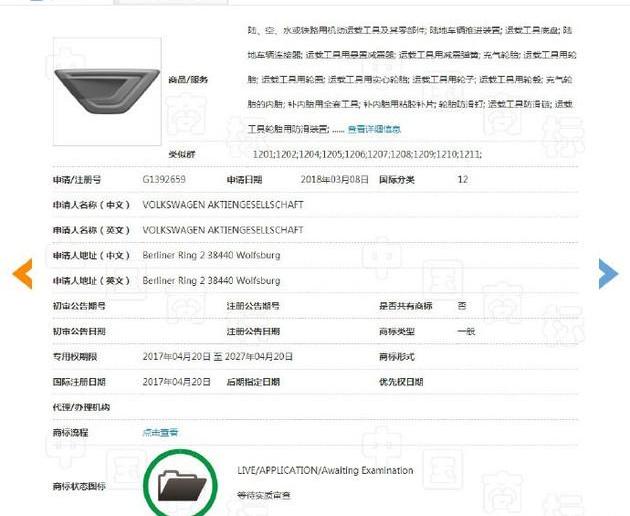Select the application date 2018年03月08日
630x516 pixels.
tap(335, 179)
